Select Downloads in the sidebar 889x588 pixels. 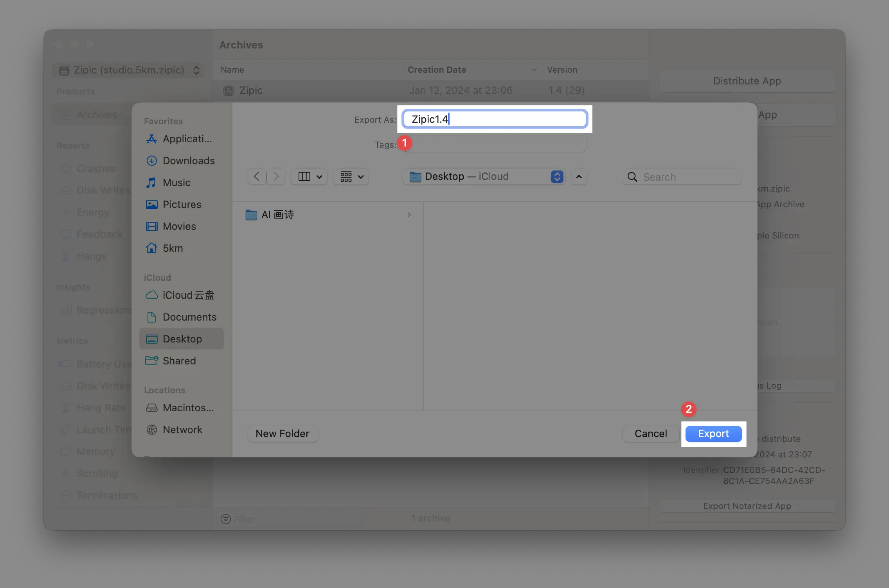(x=182, y=161)
